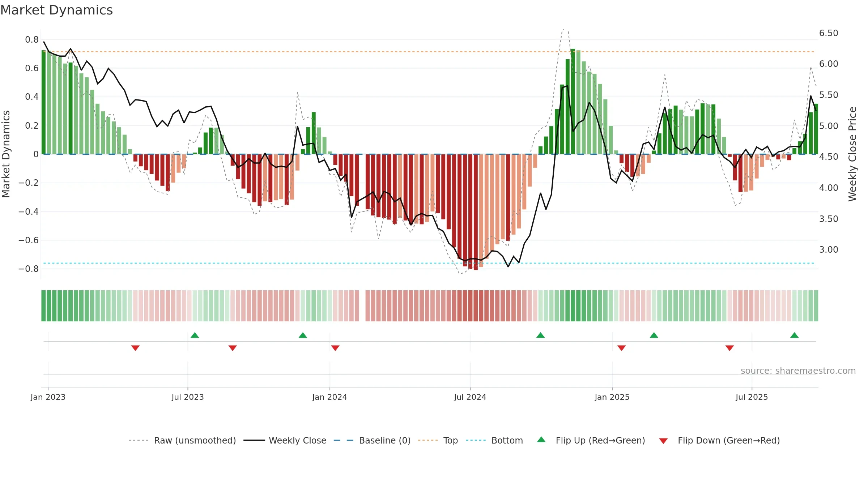Toggle the Baseline (0) legend entry

point(372,440)
